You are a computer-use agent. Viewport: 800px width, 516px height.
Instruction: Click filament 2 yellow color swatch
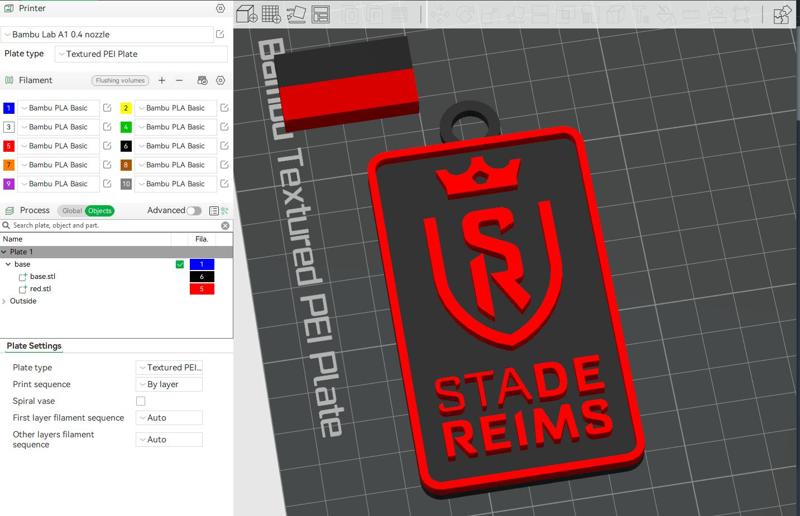[126, 108]
